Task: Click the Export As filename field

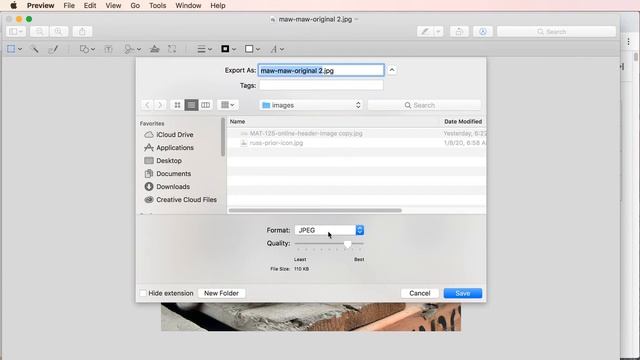Action: pos(321,70)
